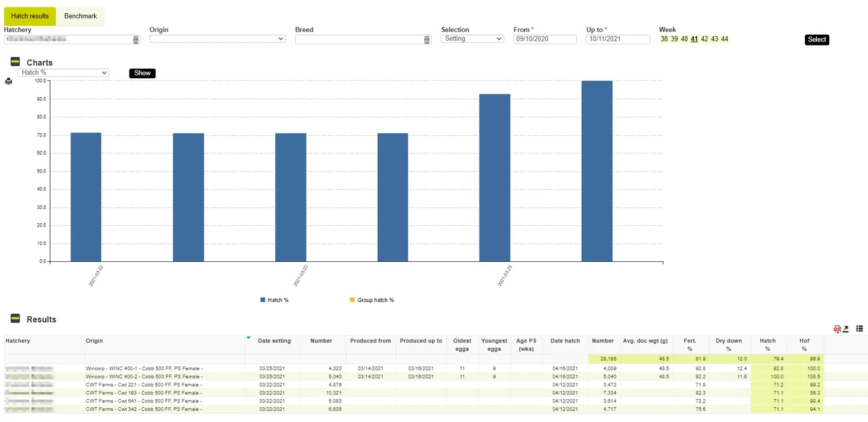The height and width of the screenshot is (422, 868).
Task: Export results table to PDF
Action: click(837, 329)
